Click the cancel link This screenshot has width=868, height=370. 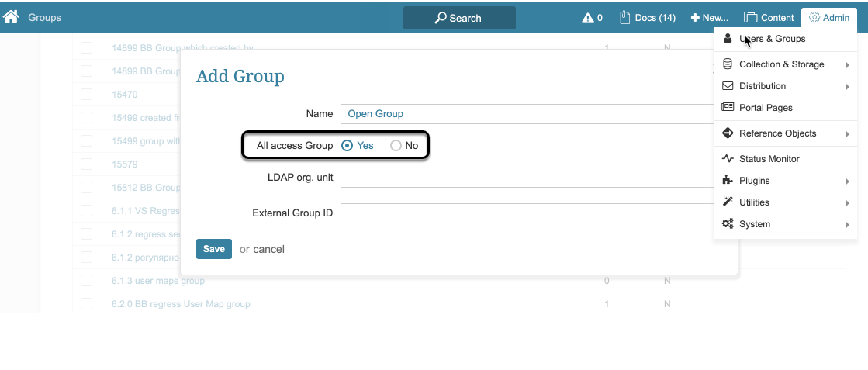[x=268, y=250]
